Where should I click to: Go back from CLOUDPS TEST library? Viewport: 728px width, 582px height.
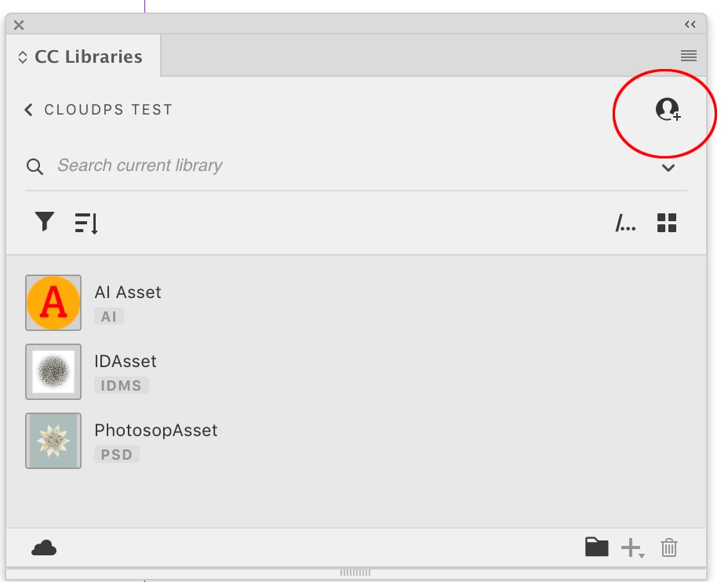(29, 110)
